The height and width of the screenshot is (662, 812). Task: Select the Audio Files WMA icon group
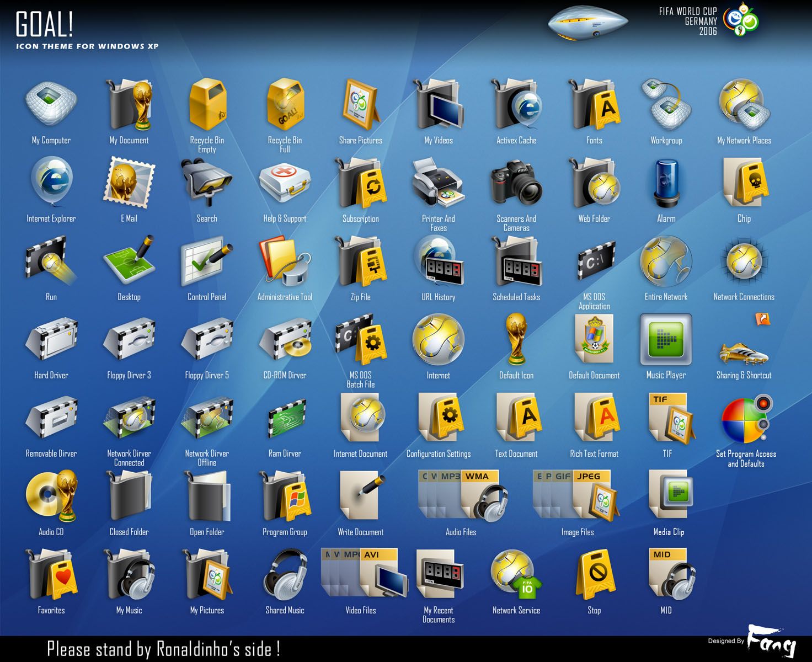[x=462, y=495]
